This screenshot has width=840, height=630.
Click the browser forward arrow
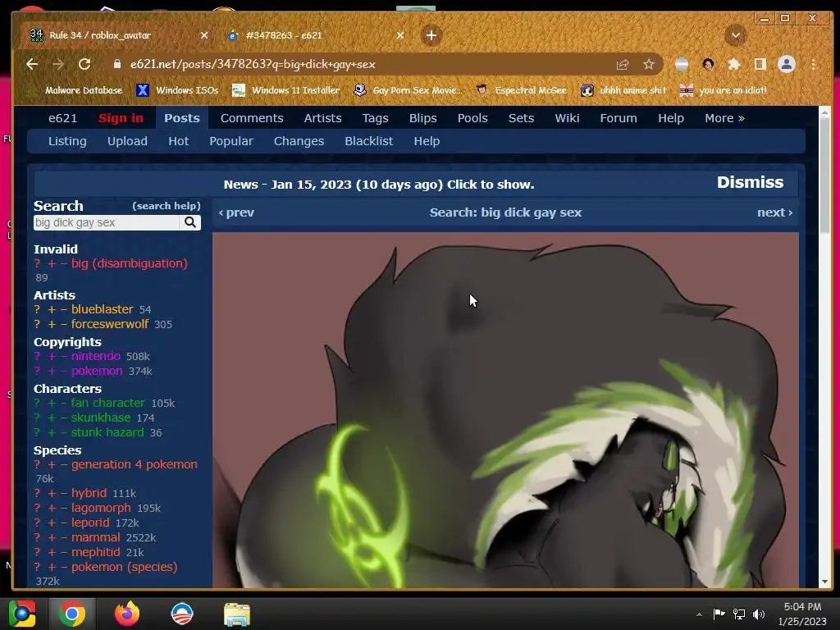[58, 64]
